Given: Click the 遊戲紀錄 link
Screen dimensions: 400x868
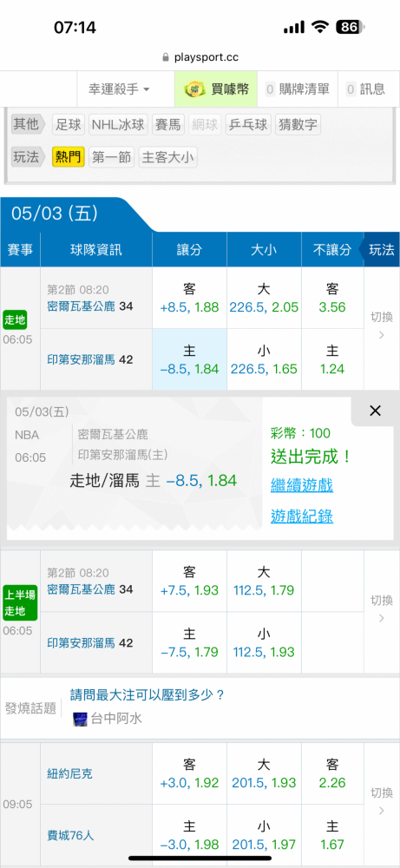Looking at the screenshot, I should [302, 517].
